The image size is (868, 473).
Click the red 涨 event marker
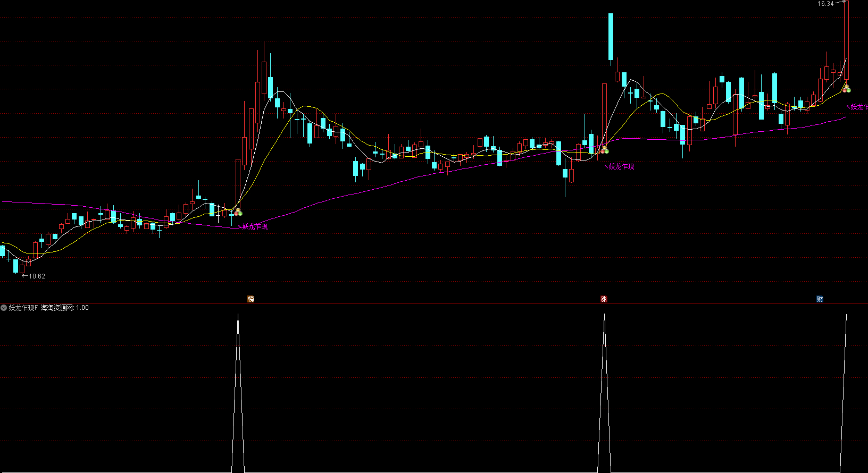[604, 299]
